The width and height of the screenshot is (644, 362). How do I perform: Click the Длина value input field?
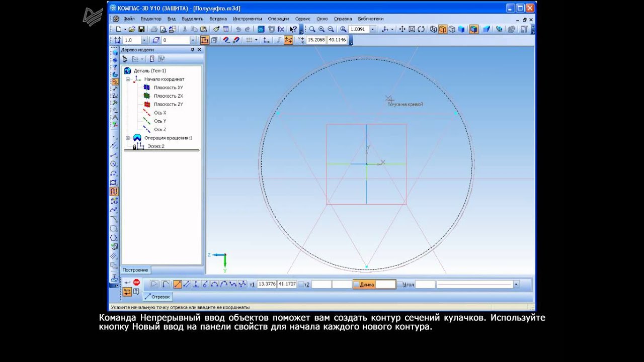[x=385, y=285]
